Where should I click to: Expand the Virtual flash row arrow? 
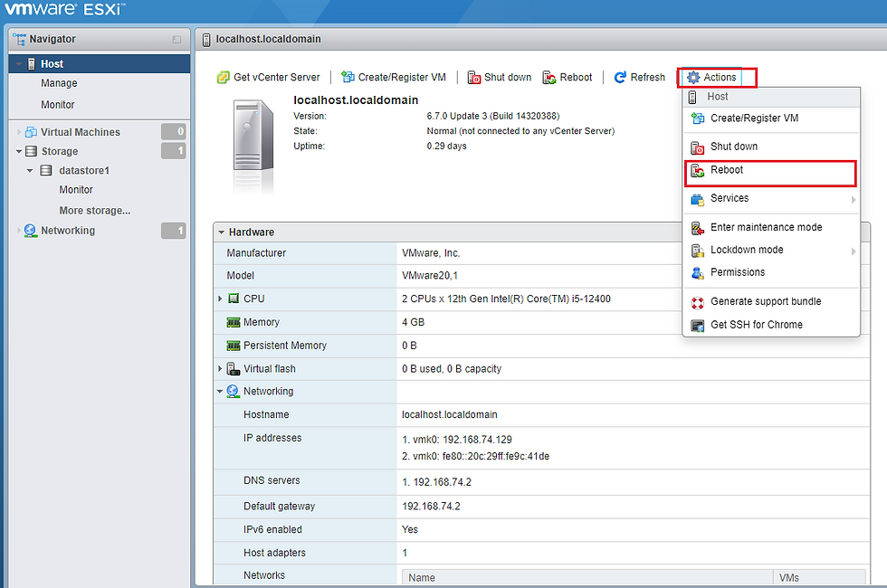click(220, 369)
